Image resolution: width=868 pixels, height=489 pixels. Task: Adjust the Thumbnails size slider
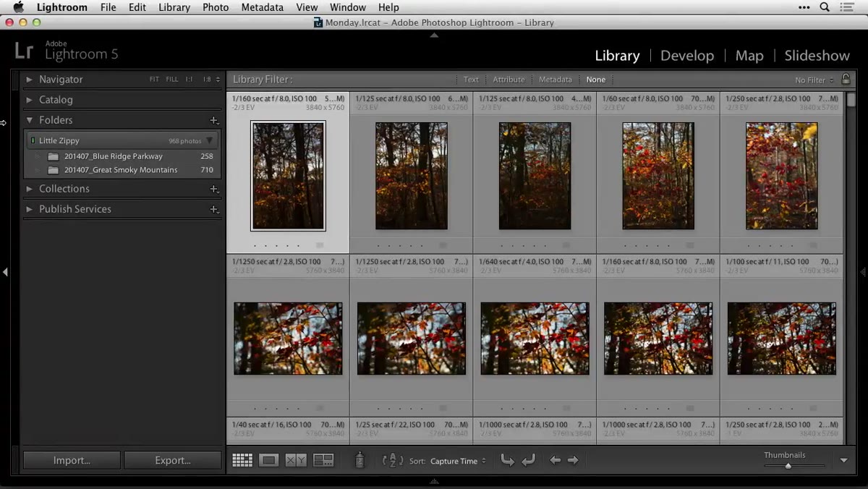pyautogui.click(x=788, y=466)
